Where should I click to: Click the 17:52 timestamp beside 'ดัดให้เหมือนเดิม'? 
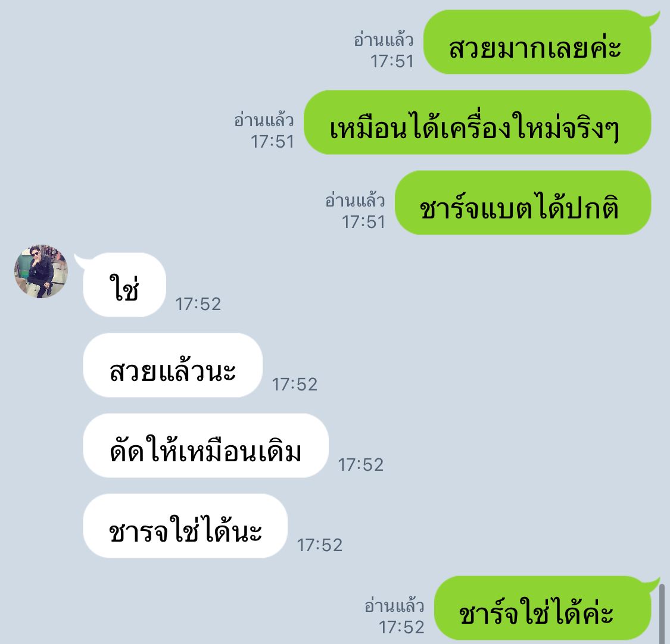[x=361, y=465]
